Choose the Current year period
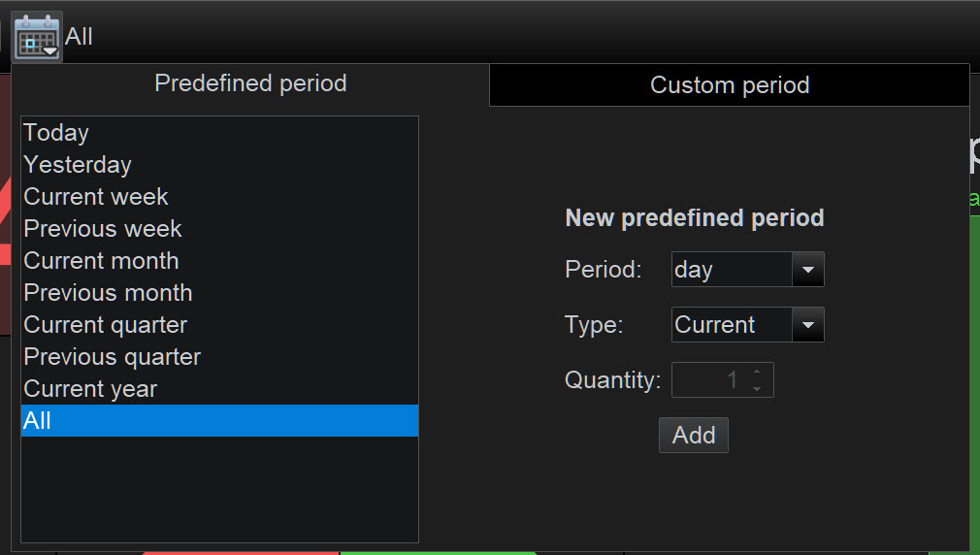 tap(90, 389)
